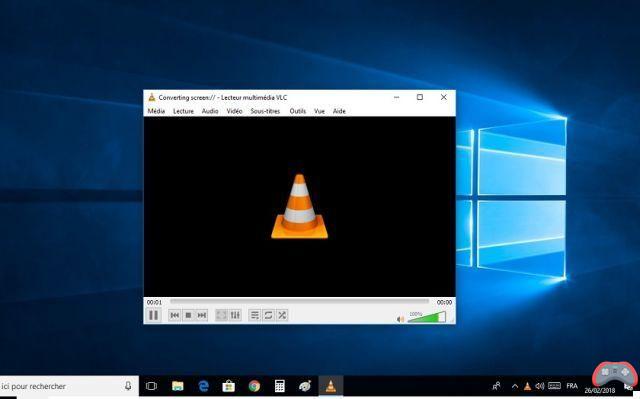Click the VLC cone in system tray
The image size is (640, 399).
[527, 386]
